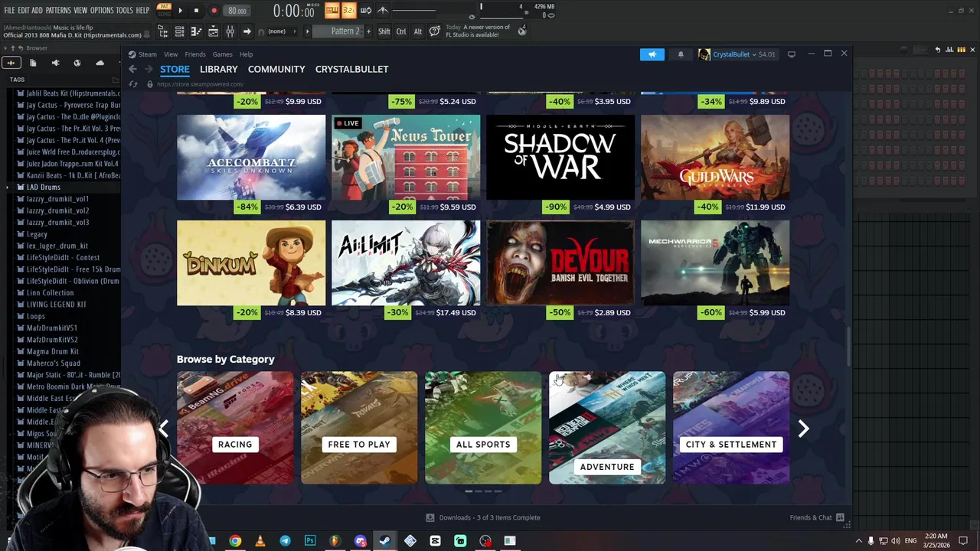This screenshot has height=551, width=980.
Task: Toggle the Ctrl key button in FL Studio
Action: click(x=401, y=31)
